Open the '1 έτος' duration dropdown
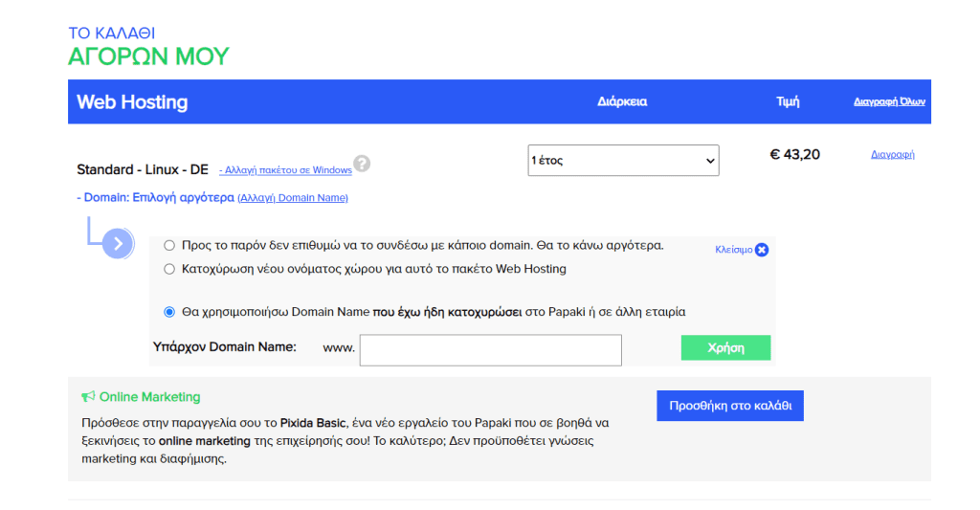The width and height of the screenshot is (980, 510). [x=623, y=161]
